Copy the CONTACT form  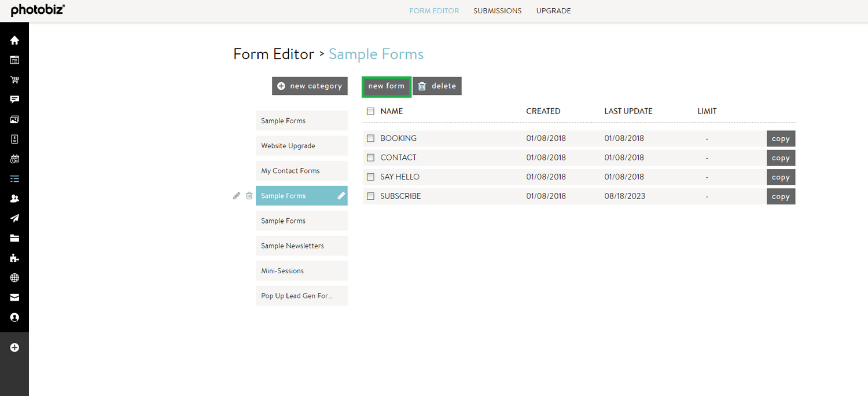(x=780, y=157)
